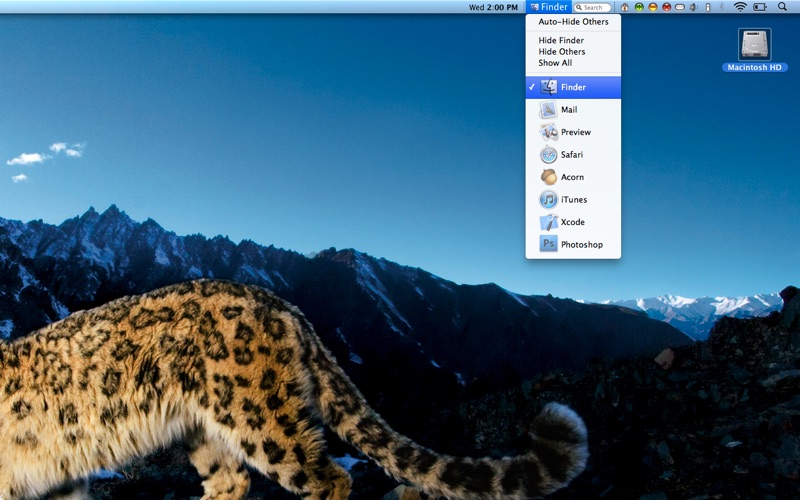Open the Macintosh HD drive icon
The height and width of the screenshot is (500, 800).
(754, 45)
